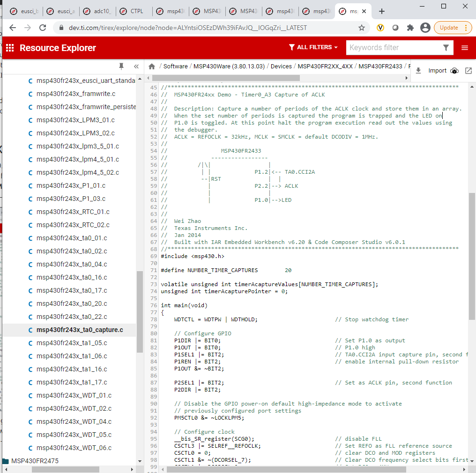Screen dimensions: 476x473
Task: Open the apps grid menu icon
Action: [10, 48]
